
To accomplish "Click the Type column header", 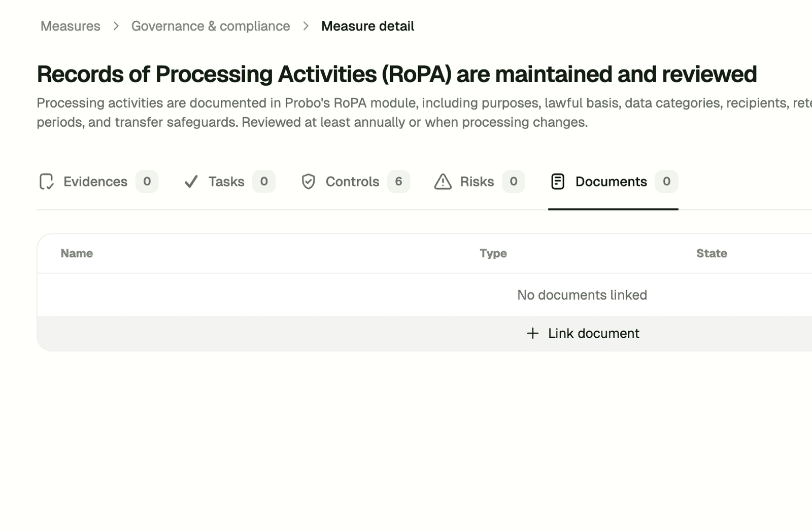I will click(493, 253).
